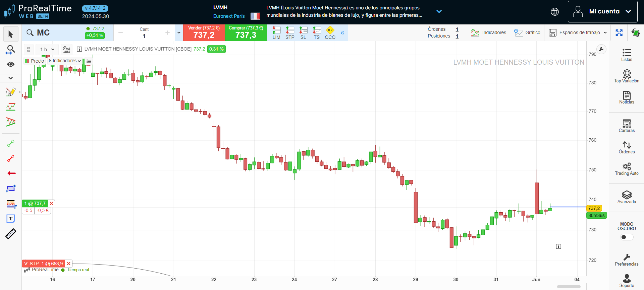Viewport: 644px width, 290px height.
Task: Open the chart indicators icon button
Action: click(67, 49)
